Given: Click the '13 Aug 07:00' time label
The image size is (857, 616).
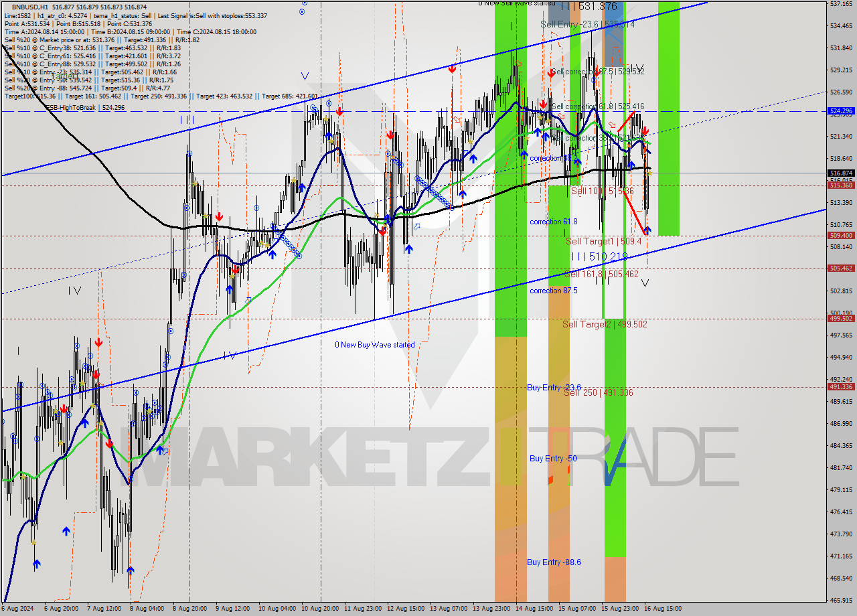Looking at the screenshot, I should (x=449, y=609).
